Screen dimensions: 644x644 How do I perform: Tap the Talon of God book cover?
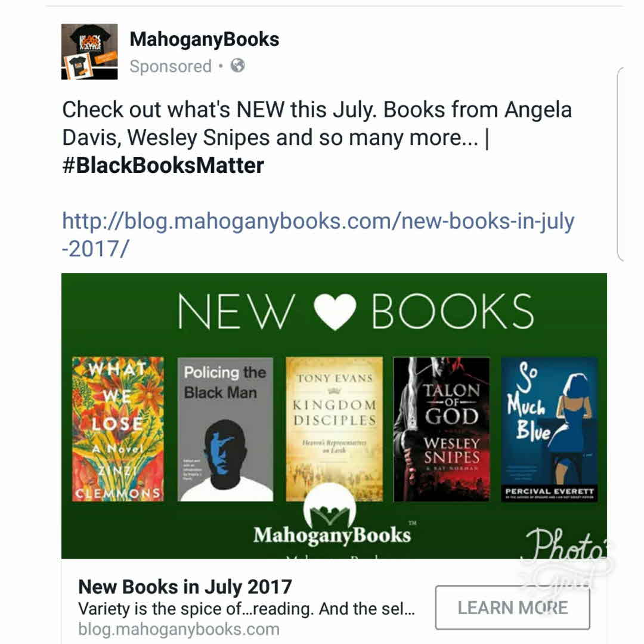pos(441,429)
